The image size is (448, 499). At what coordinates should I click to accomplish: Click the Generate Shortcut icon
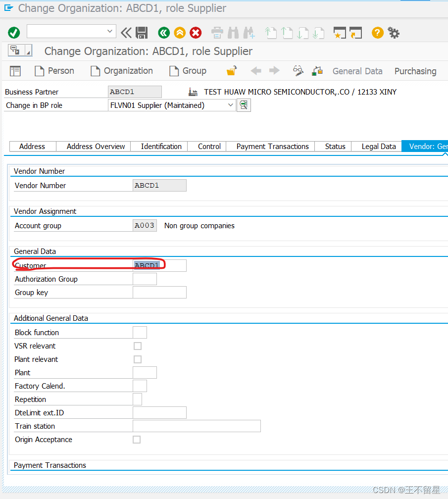tap(356, 33)
